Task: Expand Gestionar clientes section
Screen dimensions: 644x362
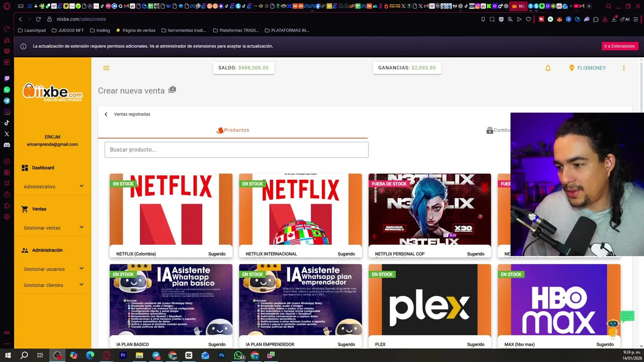Action: point(53,285)
